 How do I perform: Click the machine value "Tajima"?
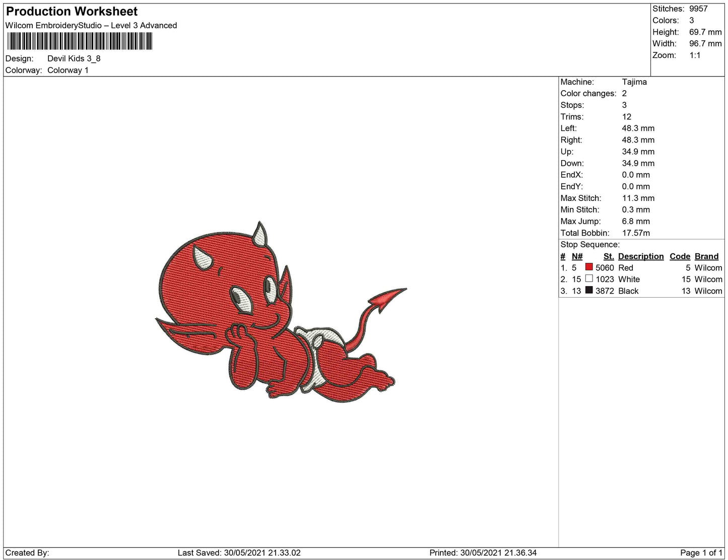pyautogui.click(x=634, y=82)
